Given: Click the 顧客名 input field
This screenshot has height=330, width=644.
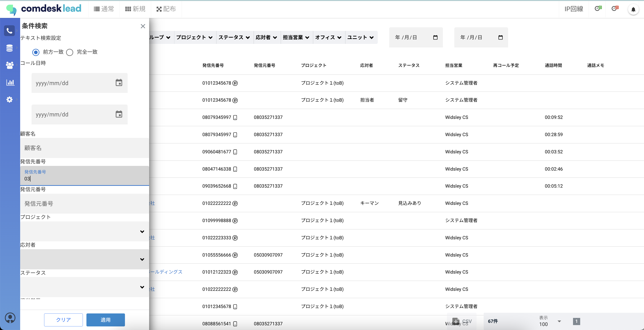Looking at the screenshot, I should coord(84,148).
